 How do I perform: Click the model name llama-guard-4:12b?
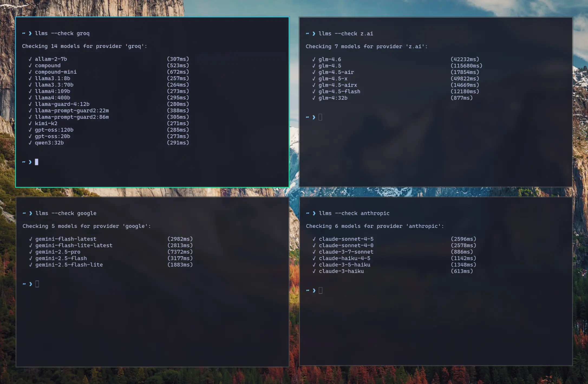click(62, 104)
